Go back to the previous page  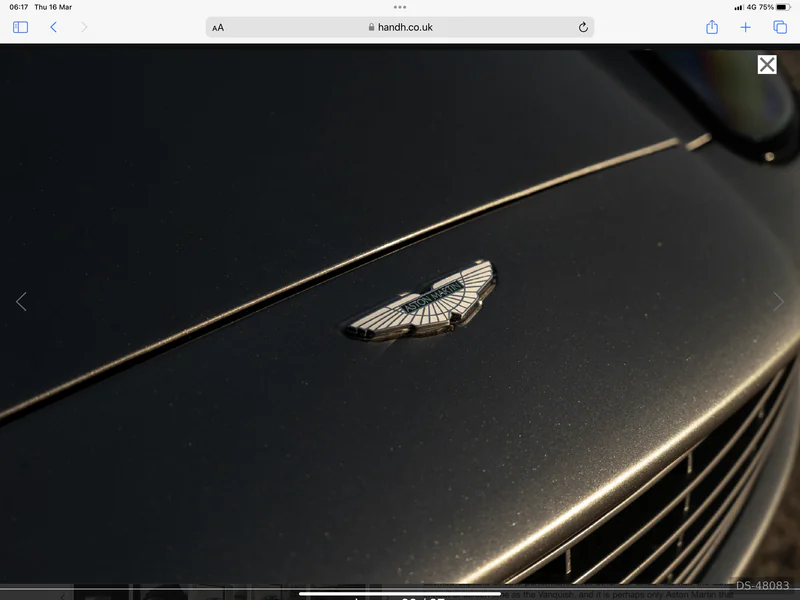(54, 27)
